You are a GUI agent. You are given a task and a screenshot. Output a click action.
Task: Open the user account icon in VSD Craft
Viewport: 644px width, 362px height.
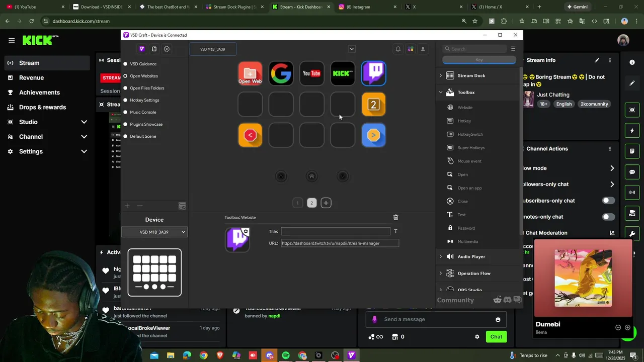pyautogui.click(x=423, y=49)
